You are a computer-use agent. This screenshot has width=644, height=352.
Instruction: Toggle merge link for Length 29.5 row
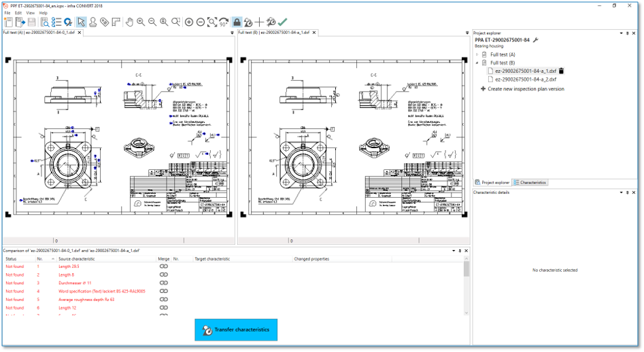pos(163,266)
